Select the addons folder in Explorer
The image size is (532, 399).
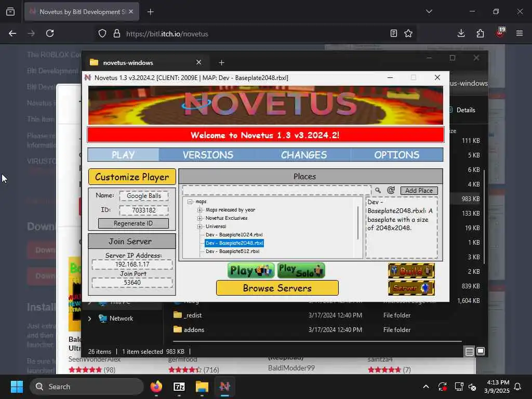(189, 330)
